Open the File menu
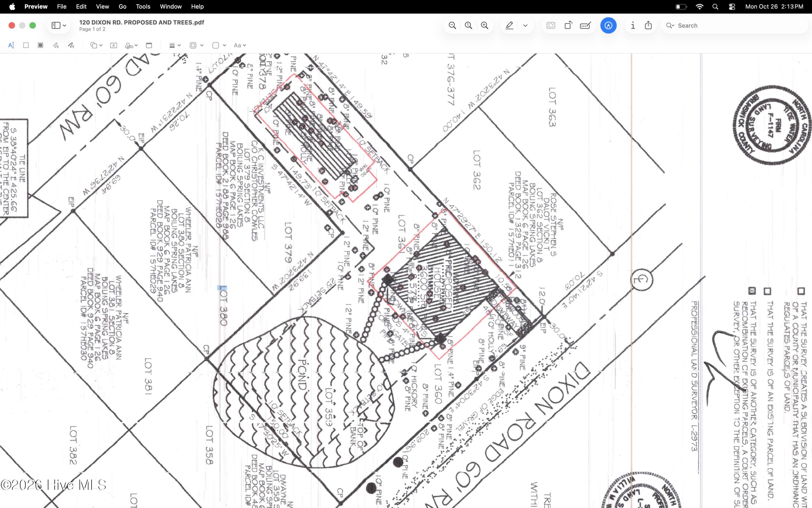 point(61,7)
